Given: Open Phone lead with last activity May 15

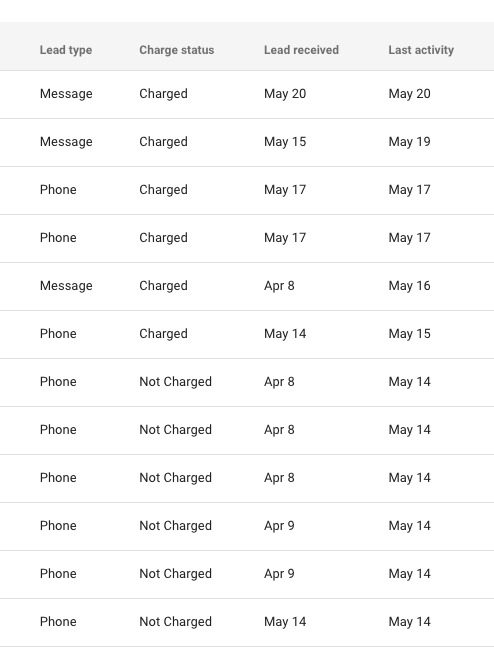Looking at the screenshot, I should coord(247,334).
